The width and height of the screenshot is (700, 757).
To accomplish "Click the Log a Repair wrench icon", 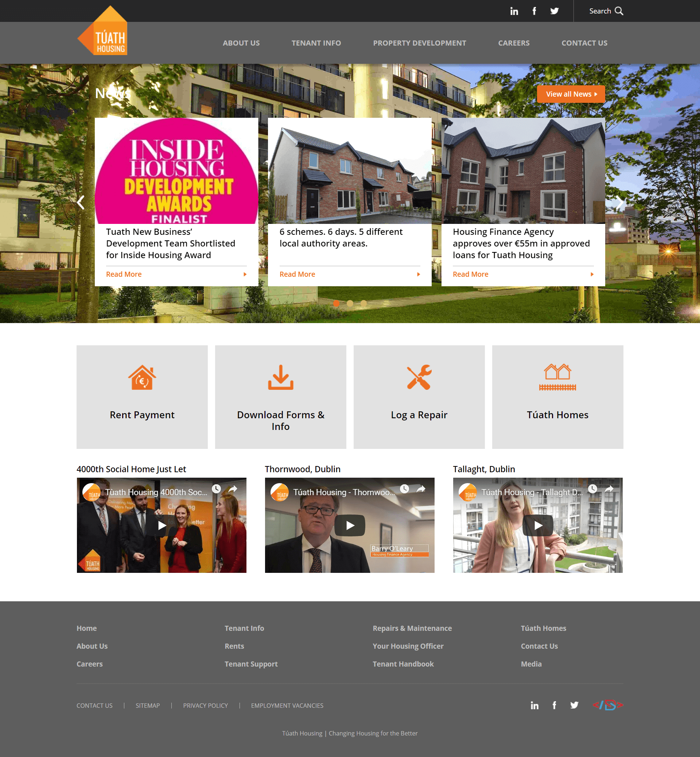I will tap(419, 377).
